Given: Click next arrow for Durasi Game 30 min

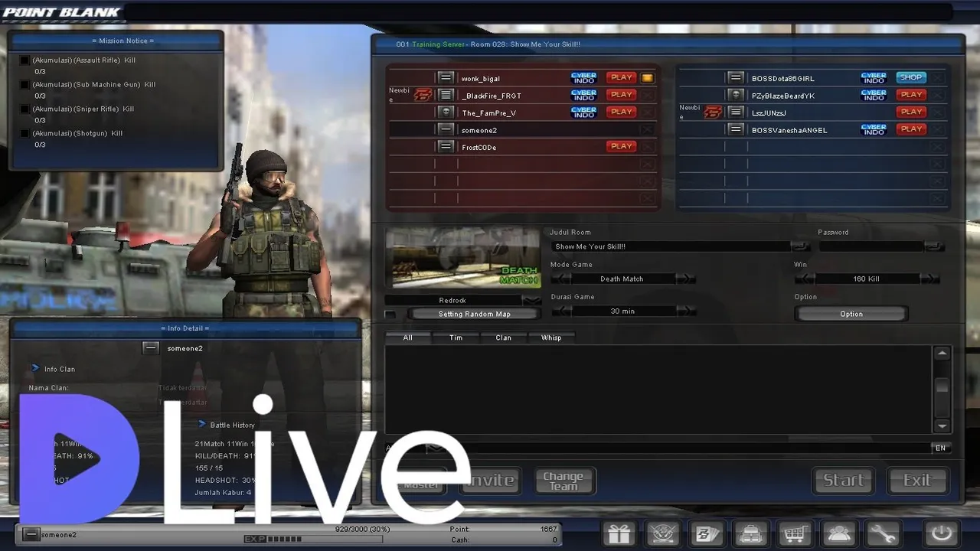Looking at the screenshot, I should pyautogui.click(x=686, y=311).
